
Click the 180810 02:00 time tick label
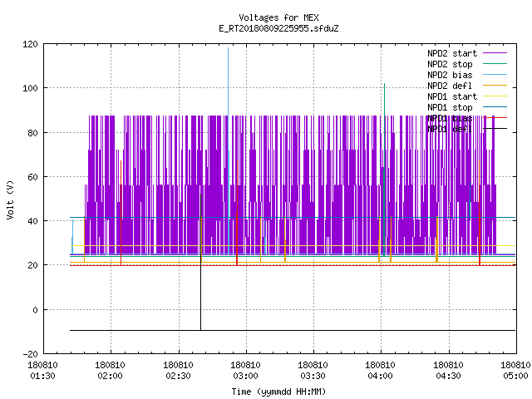[111, 371]
